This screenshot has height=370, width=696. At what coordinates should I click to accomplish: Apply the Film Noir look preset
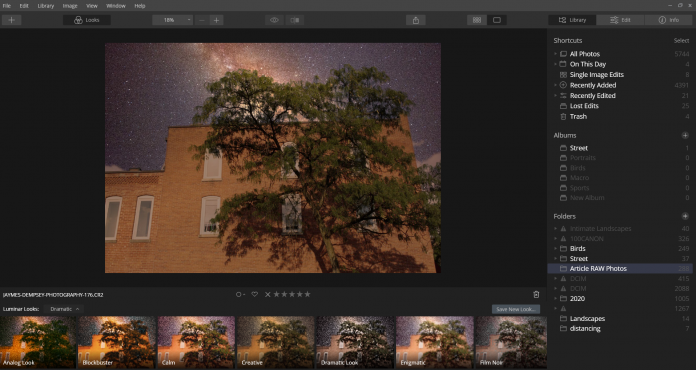pyautogui.click(x=511, y=342)
